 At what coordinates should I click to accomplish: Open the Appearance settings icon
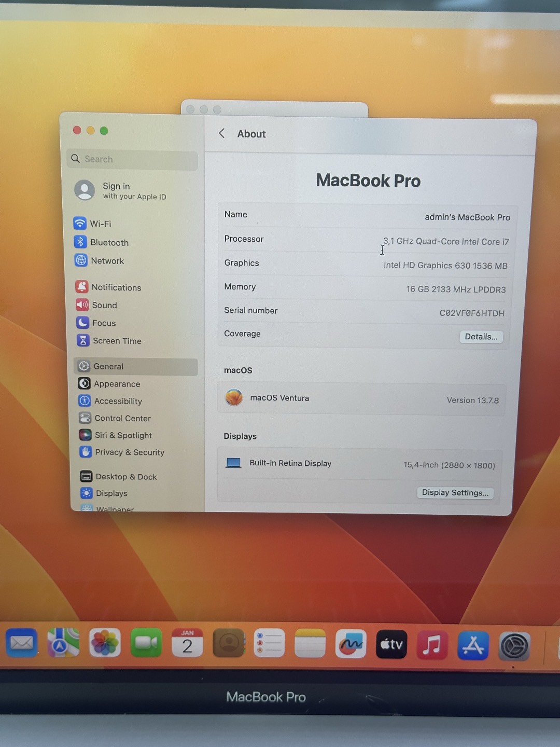coord(85,383)
